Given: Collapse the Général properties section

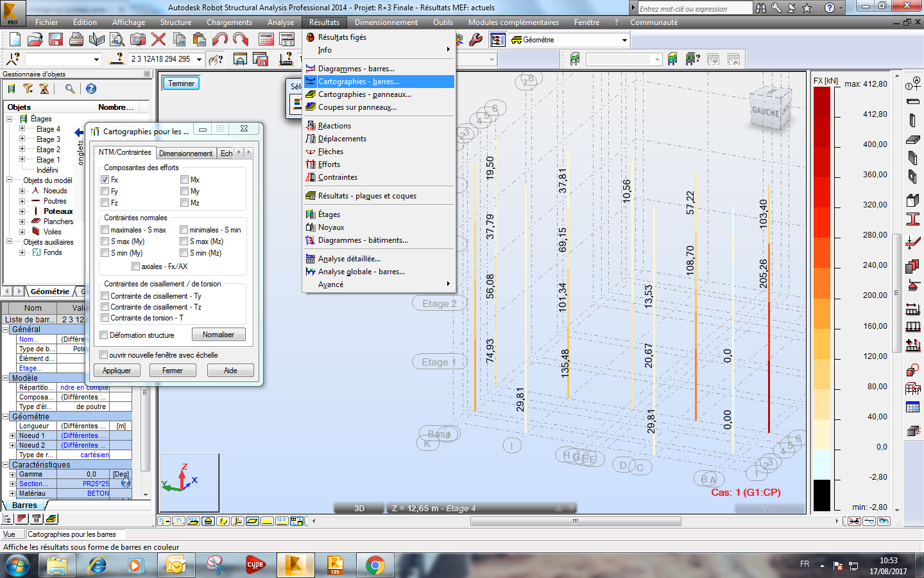Looking at the screenshot, I should point(6,329).
